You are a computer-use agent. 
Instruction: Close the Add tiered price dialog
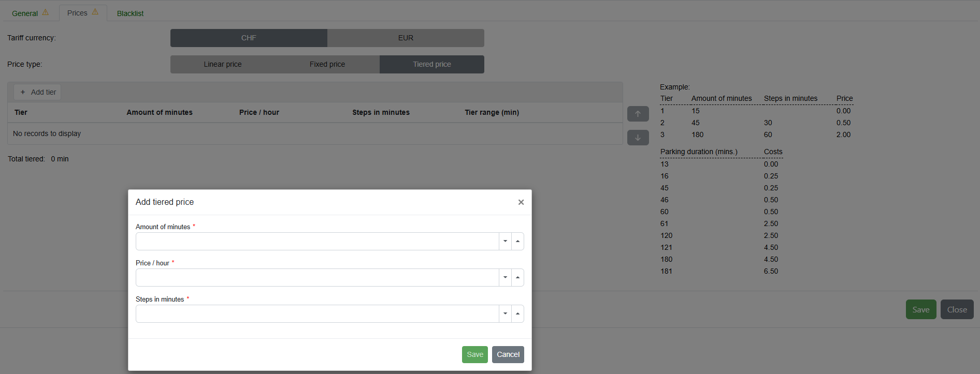(521, 202)
